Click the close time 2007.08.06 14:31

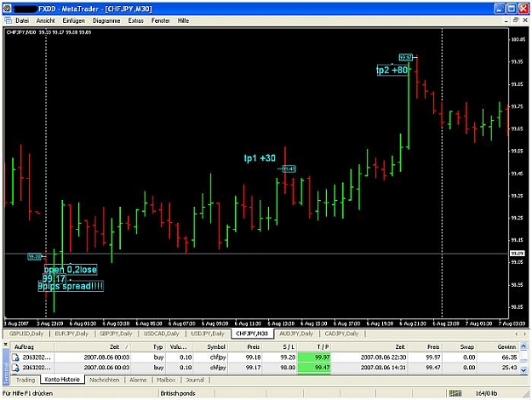[383, 368]
